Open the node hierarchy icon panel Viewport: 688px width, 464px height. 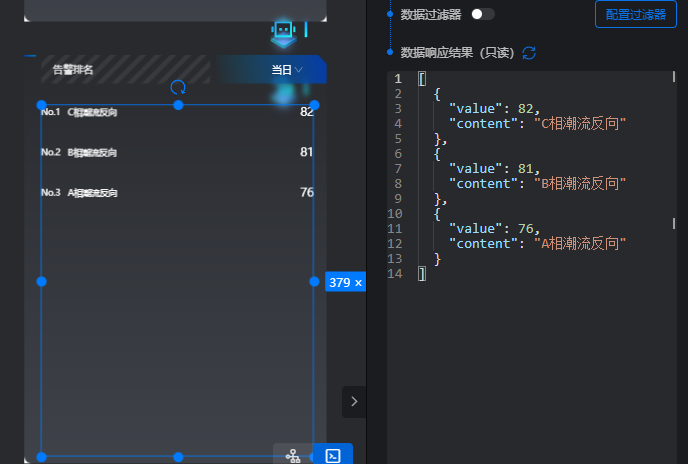[x=293, y=455]
